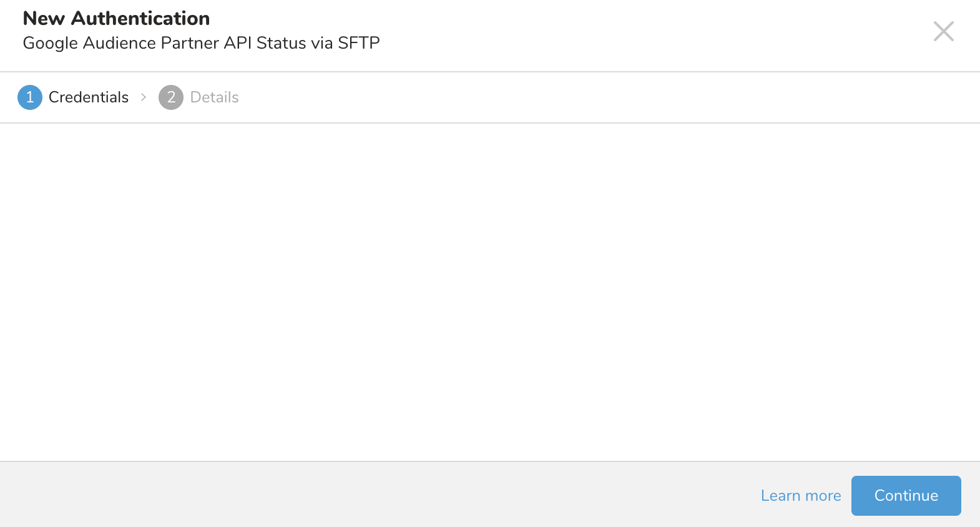Click the Credentials text next to badge 1
This screenshot has height=527, width=980.
click(89, 97)
